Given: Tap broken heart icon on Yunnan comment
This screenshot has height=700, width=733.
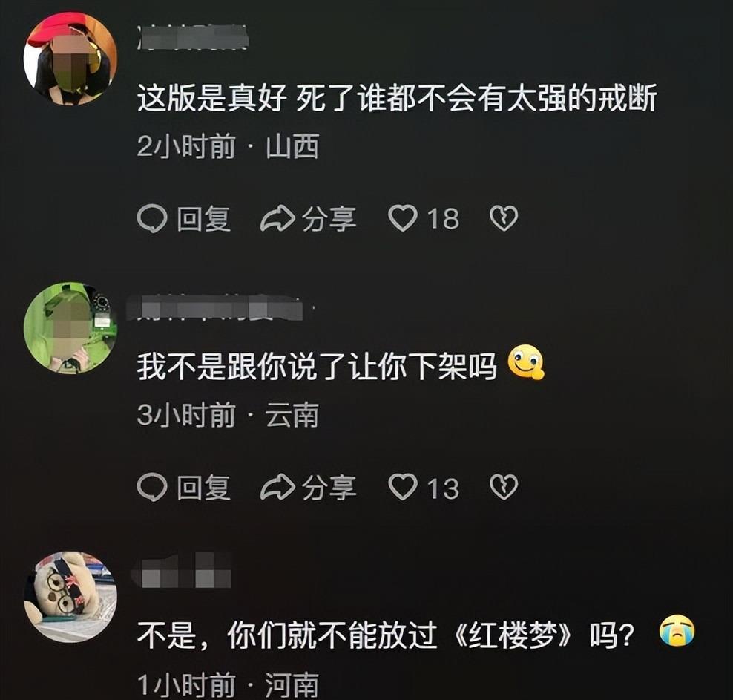Looking at the screenshot, I should pyautogui.click(x=504, y=487).
